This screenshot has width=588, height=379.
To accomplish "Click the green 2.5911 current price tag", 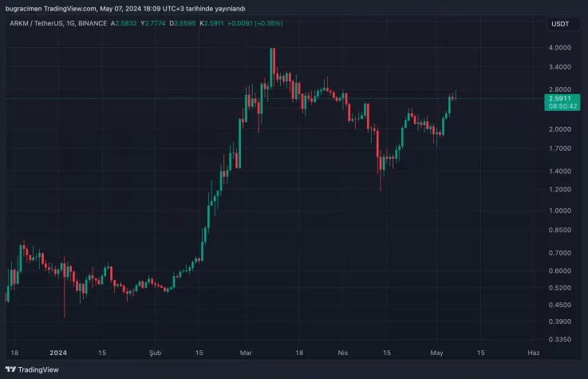I will [558, 98].
